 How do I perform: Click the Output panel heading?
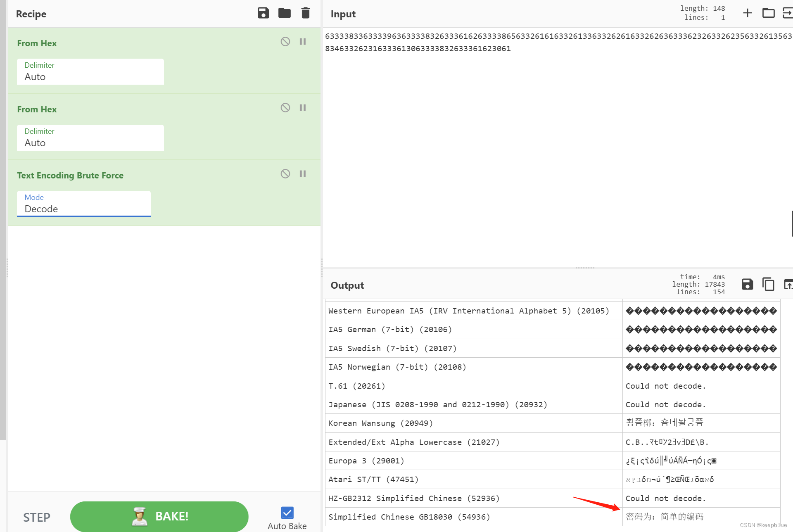347,285
